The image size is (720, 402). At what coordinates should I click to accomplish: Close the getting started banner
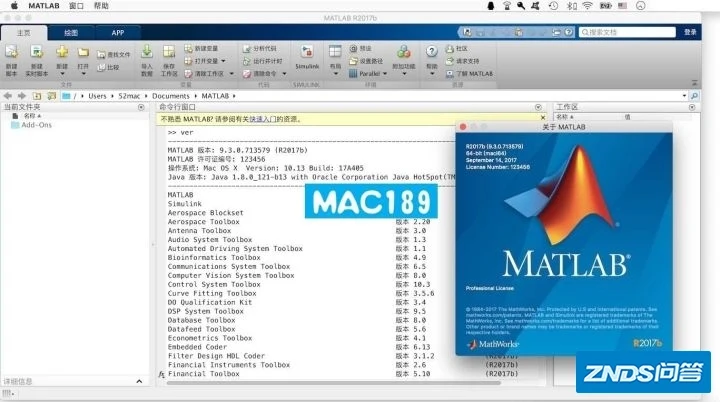pyautogui.click(x=543, y=118)
